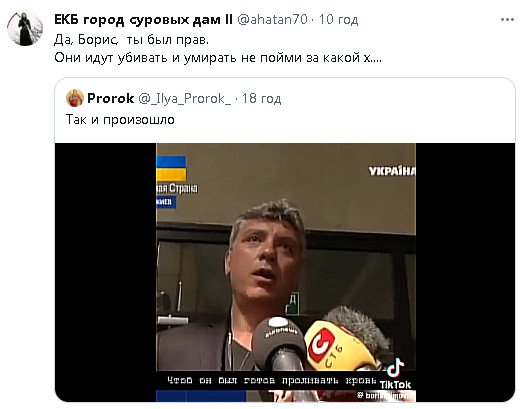Open the @_Ilya_Prorok_ handle
This screenshot has width=522, height=409.
(x=184, y=98)
